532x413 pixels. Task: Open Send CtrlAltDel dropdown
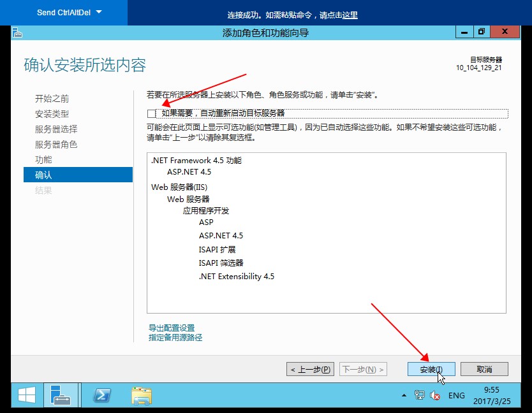(x=70, y=13)
